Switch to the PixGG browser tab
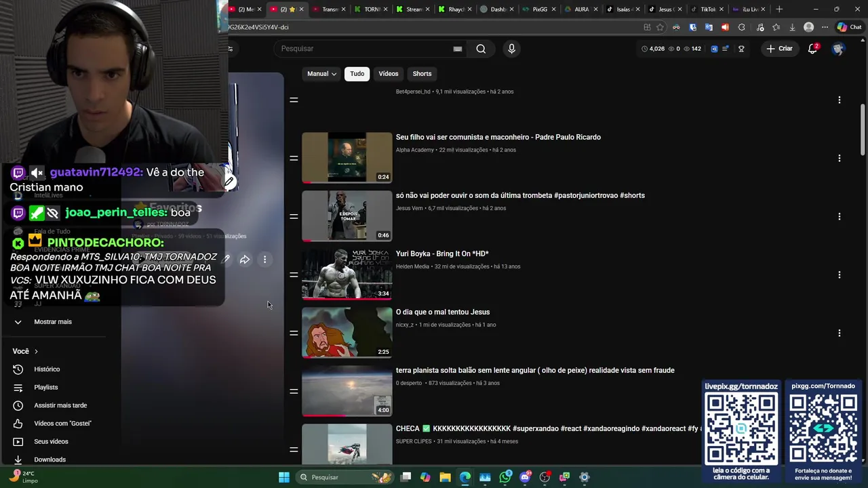 (540, 9)
